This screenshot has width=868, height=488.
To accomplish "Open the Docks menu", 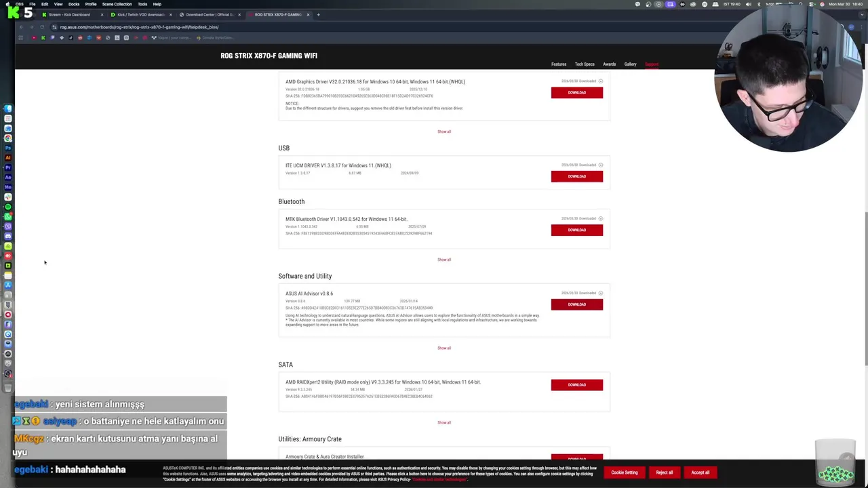I will [x=74, y=4].
